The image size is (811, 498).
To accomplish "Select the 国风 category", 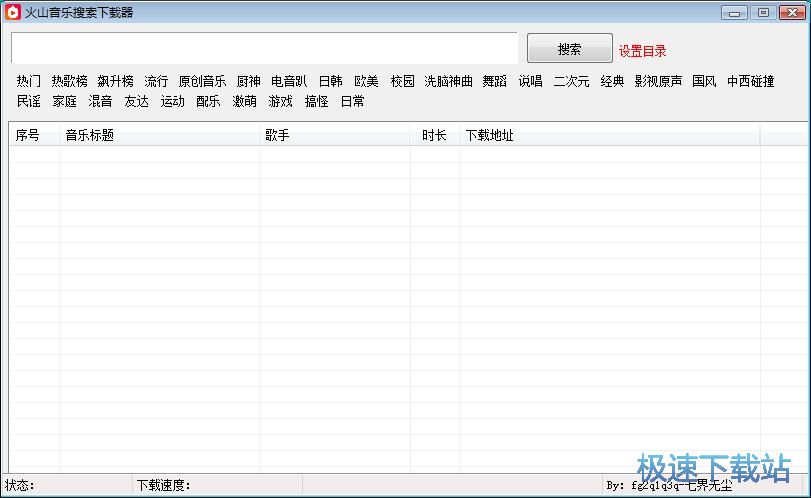I will 704,81.
